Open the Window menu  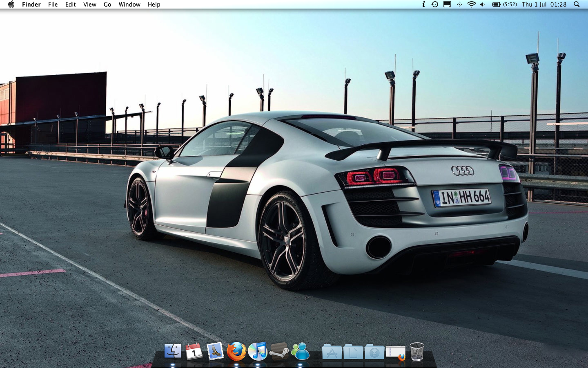click(x=129, y=4)
